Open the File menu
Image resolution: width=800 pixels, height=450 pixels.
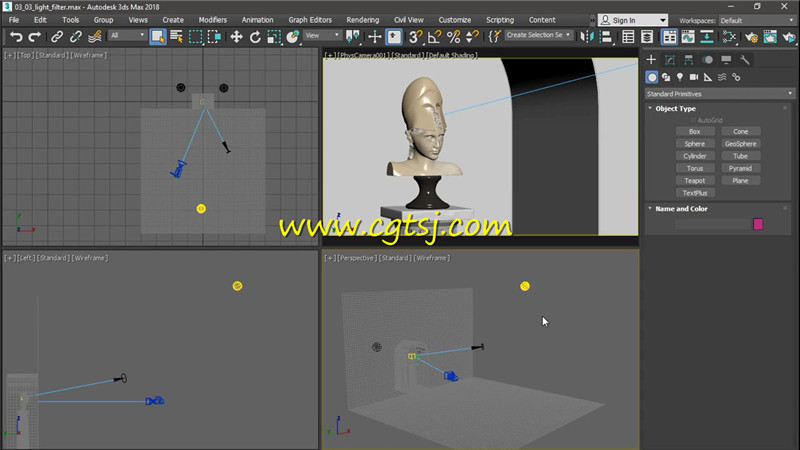click(14, 20)
